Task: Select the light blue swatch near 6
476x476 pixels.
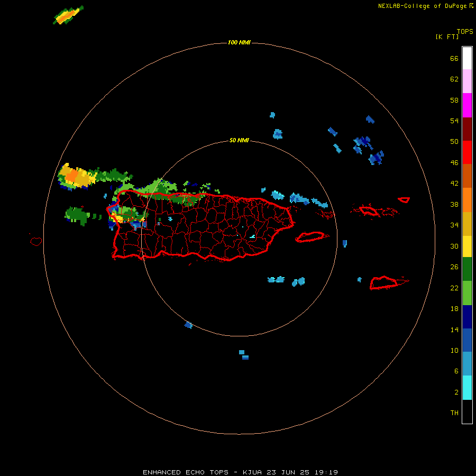Action: click(467, 364)
